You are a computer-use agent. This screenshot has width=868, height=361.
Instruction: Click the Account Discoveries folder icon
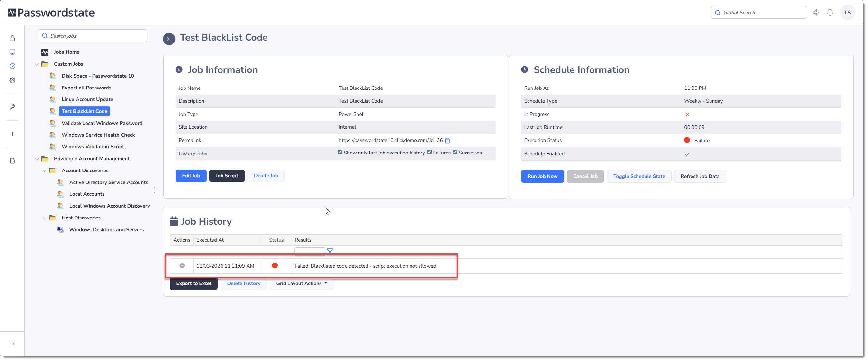click(53, 171)
